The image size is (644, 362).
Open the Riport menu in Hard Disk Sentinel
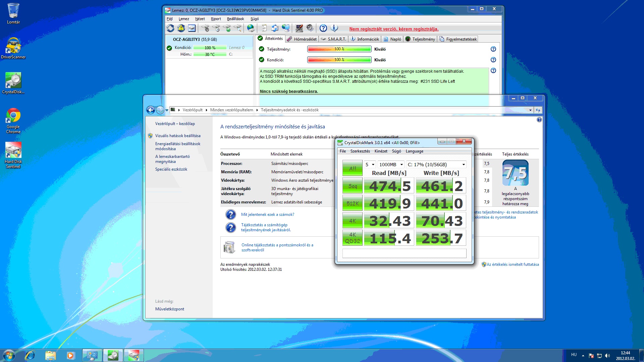216,19
